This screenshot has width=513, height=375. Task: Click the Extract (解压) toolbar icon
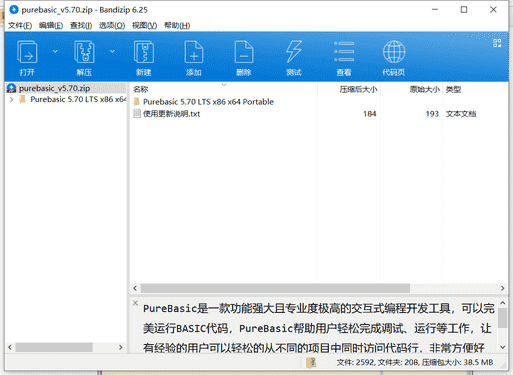point(84,52)
